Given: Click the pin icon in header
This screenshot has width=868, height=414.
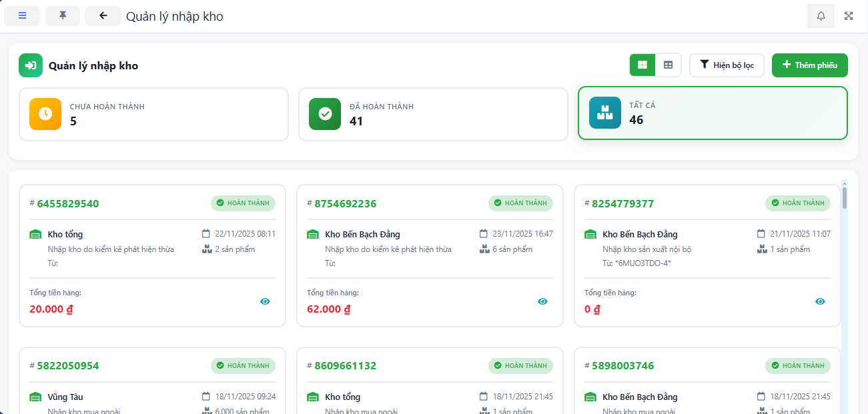Looking at the screenshot, I should pos(63,16).
